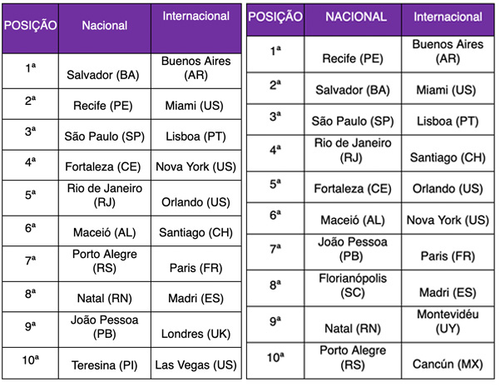Click Nova York (US) in the left table
500x387 pixels.
[x=196, y=165]
